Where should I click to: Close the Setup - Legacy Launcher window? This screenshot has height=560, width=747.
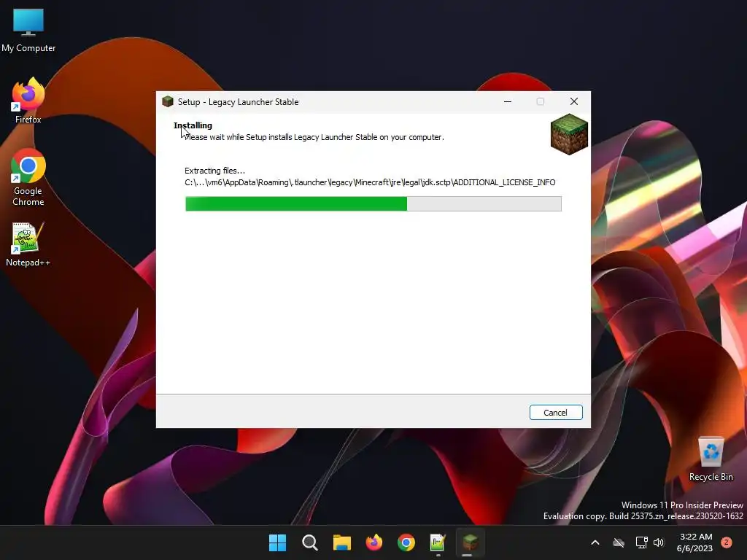pyautogui.click(x=574, y=101)
